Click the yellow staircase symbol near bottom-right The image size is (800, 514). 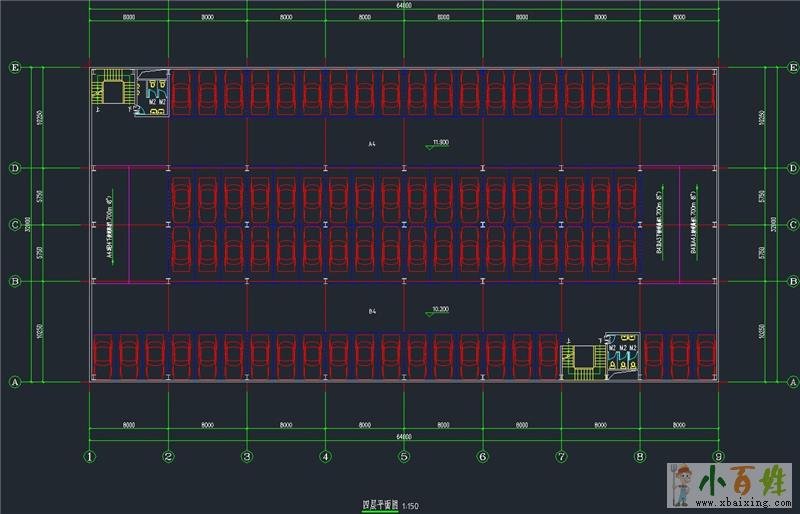coord(581,359)
